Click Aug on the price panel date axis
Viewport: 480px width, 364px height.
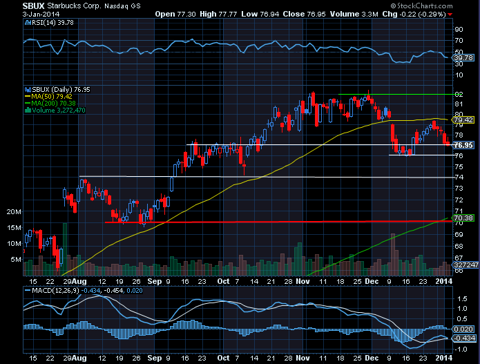79,281
